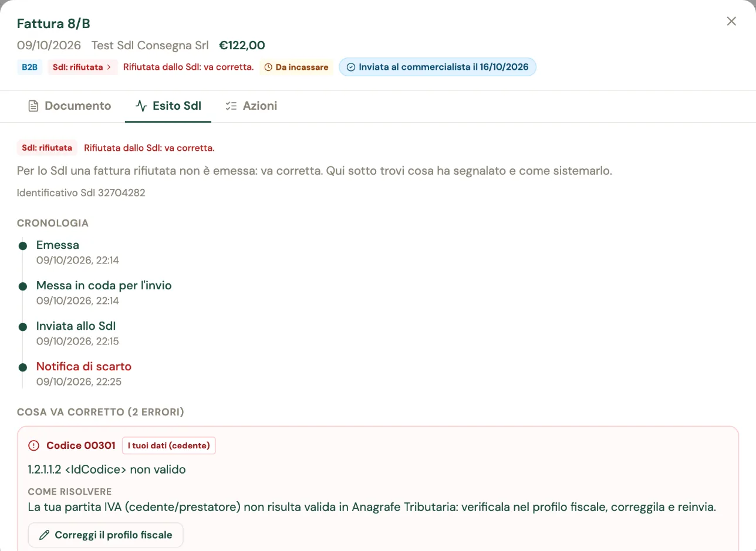Click the Fattura 8/B title
Viewport: 756px width, 551px height.
(53, 23)
